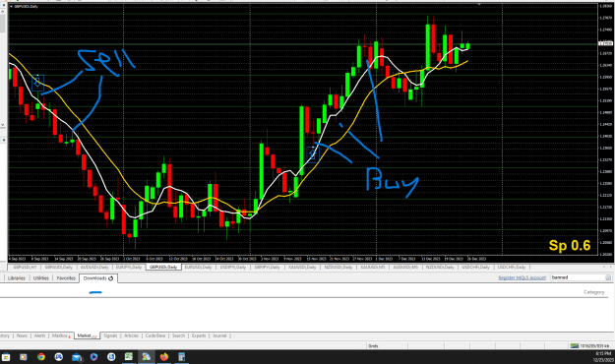Open the XAUUSD,M5 chart tab
The width and height of the screenshot is (615, 364).
372,268
